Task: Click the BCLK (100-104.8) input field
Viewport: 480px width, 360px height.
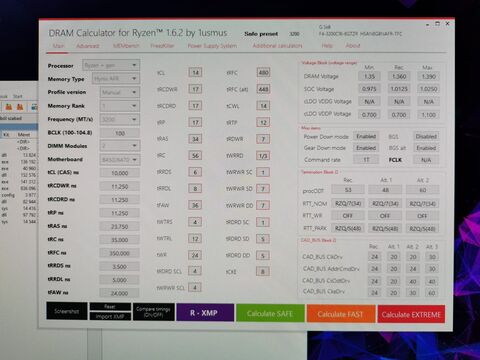Action: pyautogui.click(x=120, y=133)
